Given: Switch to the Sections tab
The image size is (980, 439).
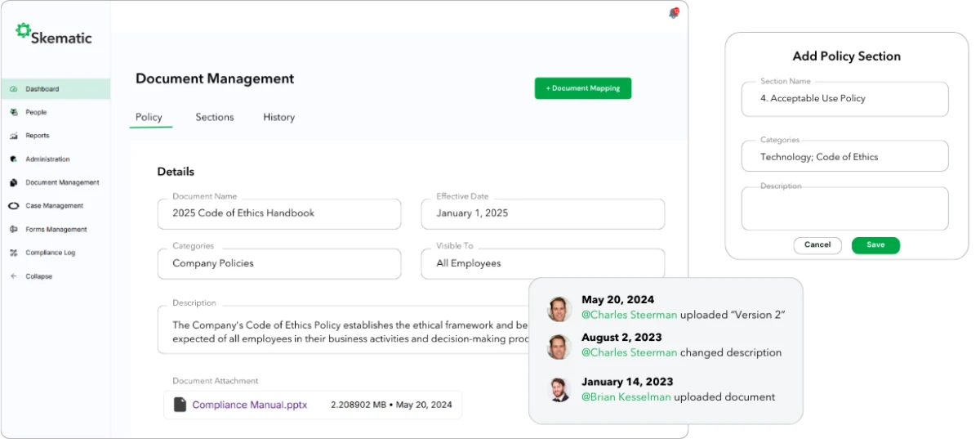Looking at the screenshot, I should click(215, 118).
